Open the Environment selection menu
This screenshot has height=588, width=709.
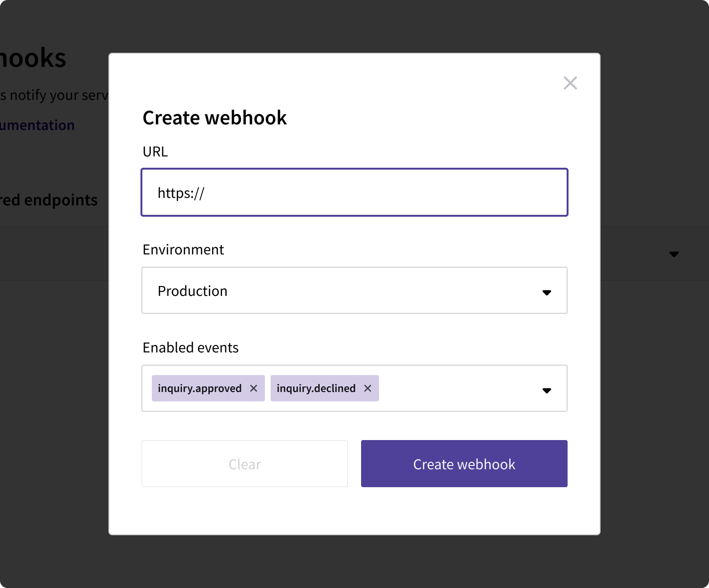pos(354,291)
